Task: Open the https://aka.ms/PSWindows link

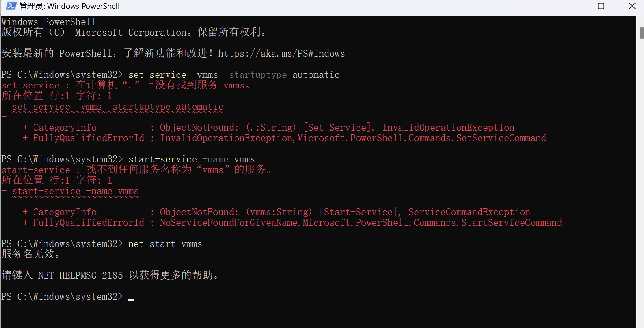Action: 281,54
